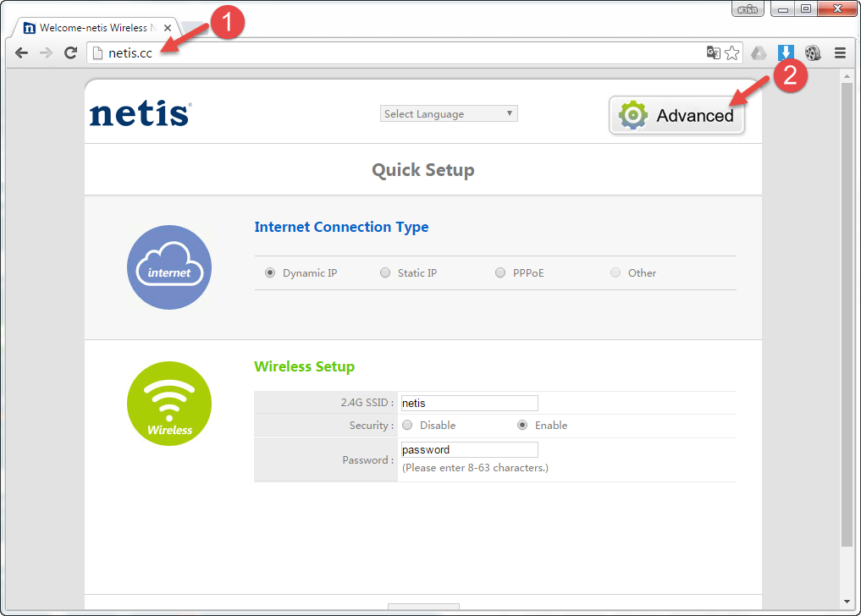Click the blue internet cloud icon
The width and height of the screenshot is (861, 616).
click(x=169, y=267)
